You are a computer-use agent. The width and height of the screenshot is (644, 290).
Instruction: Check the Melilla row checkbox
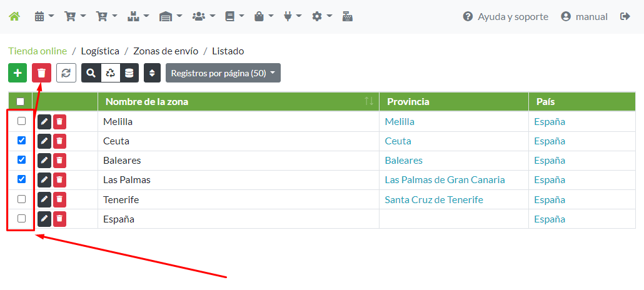click(21, 121)
